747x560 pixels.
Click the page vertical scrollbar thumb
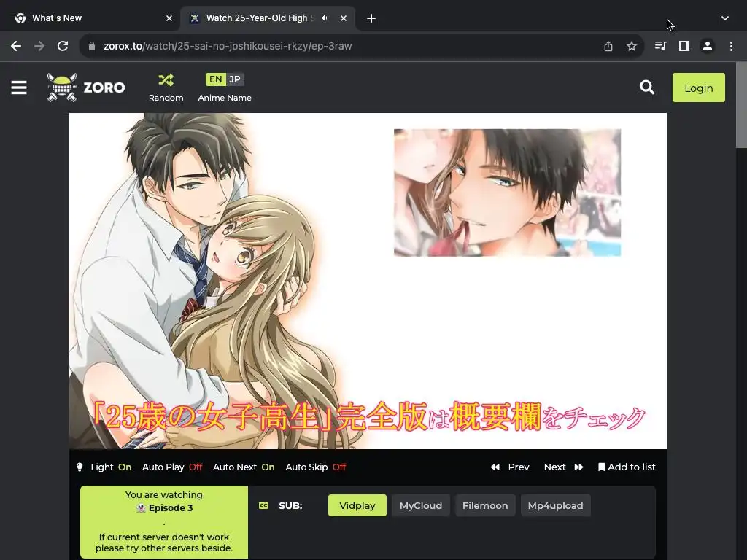tap(741, 105)
